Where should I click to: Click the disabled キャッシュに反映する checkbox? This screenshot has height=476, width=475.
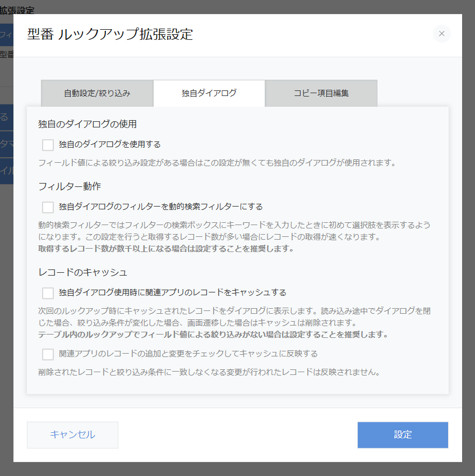[48, 354]
